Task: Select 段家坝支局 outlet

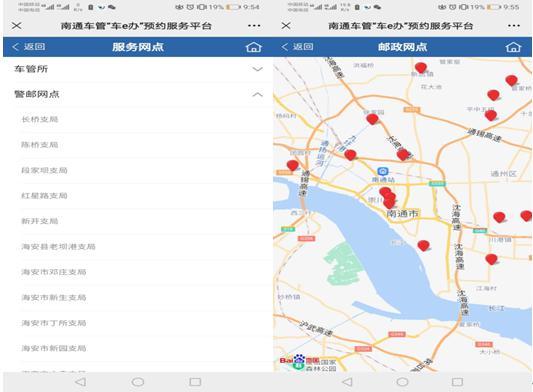Action: click(x=44, y=170)
